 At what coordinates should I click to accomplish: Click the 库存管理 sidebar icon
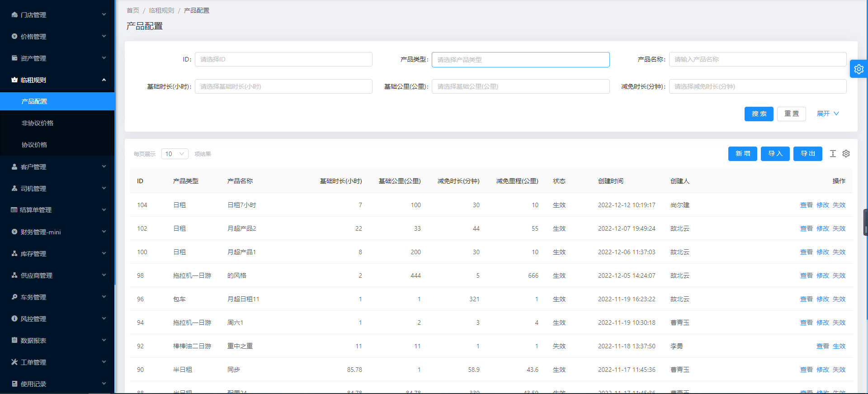(14, 254)
